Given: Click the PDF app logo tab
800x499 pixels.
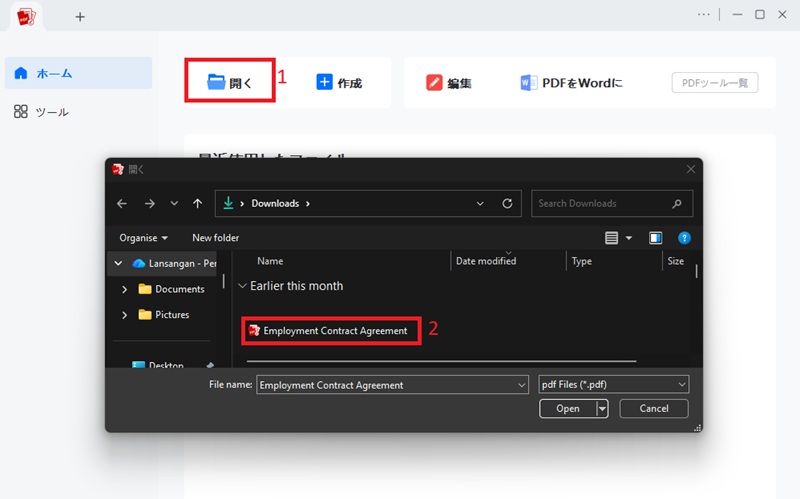Looking at the screenshot, I should (26, 17).
